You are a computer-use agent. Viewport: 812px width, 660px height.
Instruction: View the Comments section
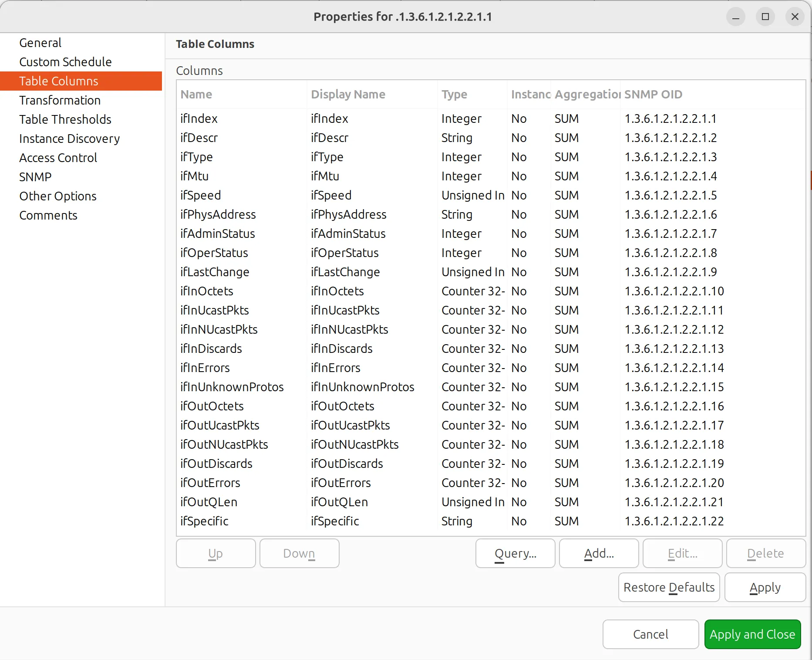(x=48, y=215)
